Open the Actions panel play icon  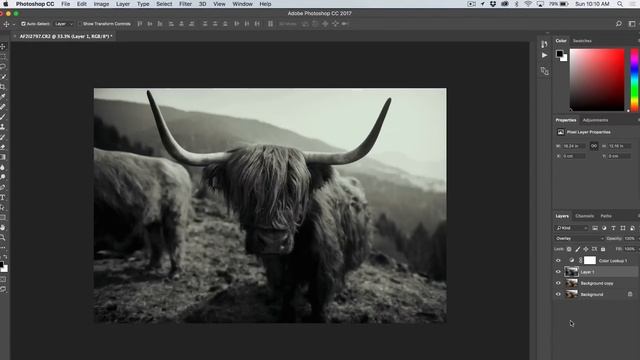pos(544,55)
